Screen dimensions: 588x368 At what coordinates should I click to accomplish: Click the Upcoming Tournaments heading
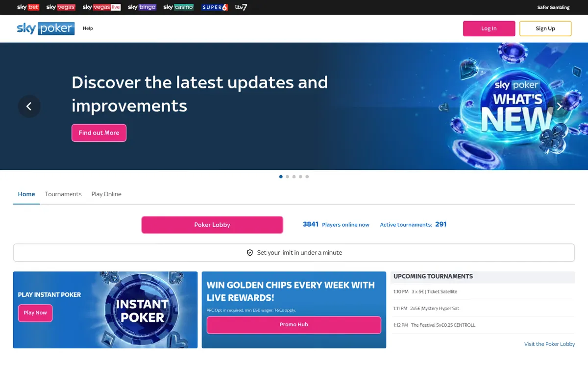433,276
